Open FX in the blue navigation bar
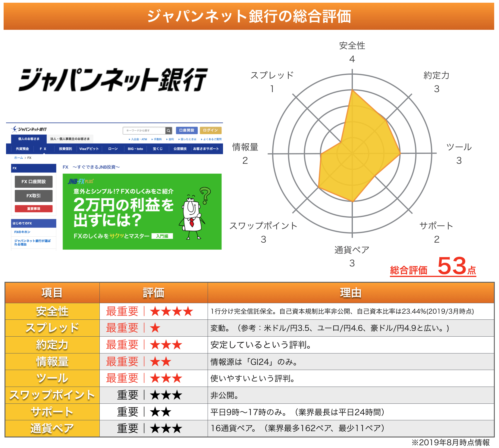 [43, 149]
